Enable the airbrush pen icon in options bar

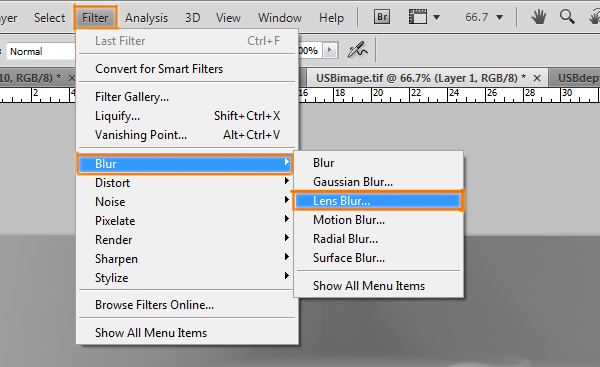pyautogui.click(x=357, y=50)
